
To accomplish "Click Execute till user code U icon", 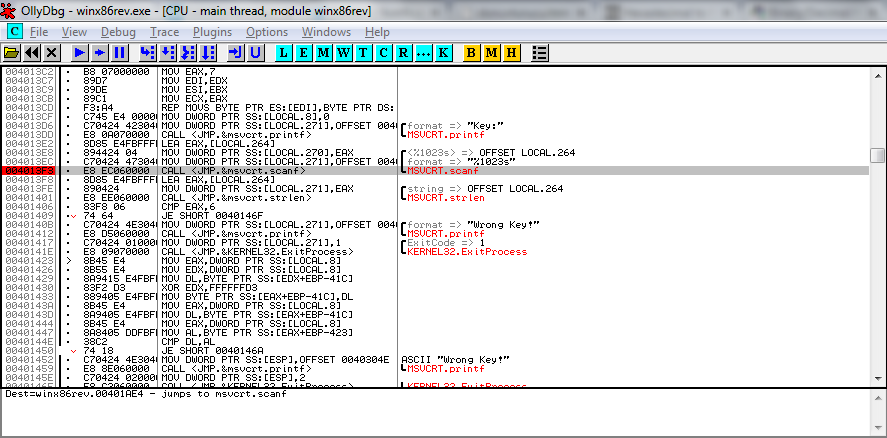I will click(x=256, y=53).
